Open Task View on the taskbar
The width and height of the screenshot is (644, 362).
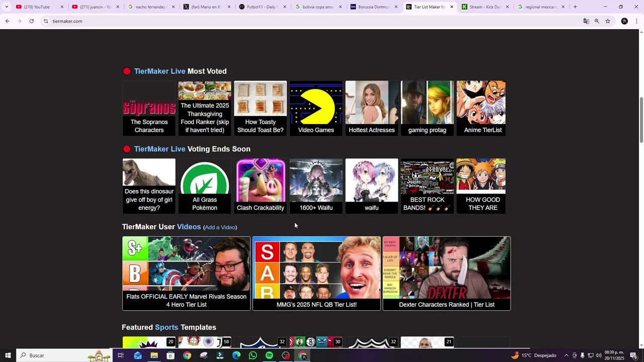(x=121, y=355)
